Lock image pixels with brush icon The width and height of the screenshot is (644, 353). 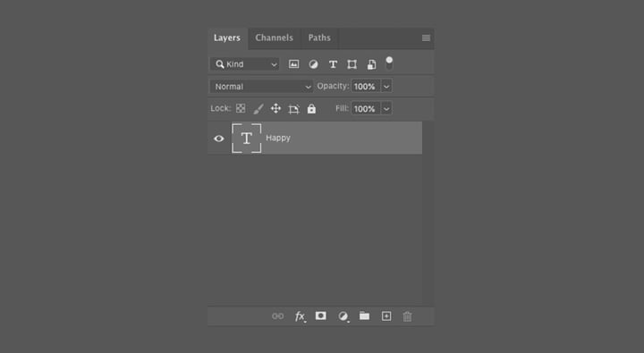(x=258, y=109)
